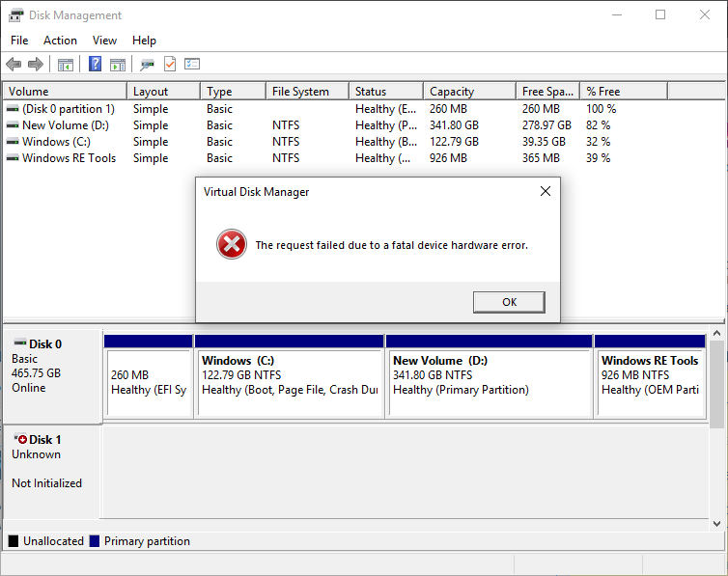Sort by the File System column header

(x=308, y=92)
